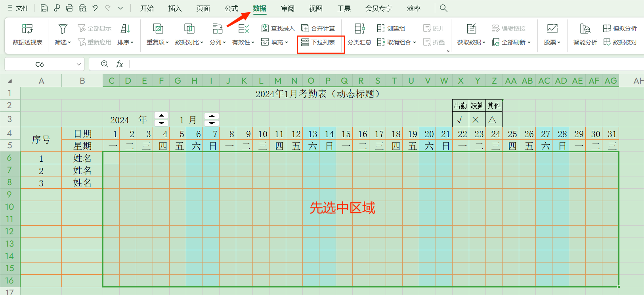This screenshot has width=644, height=295.
Task: Open the Name Box dropdown arrow
Action: pos(79,64)
